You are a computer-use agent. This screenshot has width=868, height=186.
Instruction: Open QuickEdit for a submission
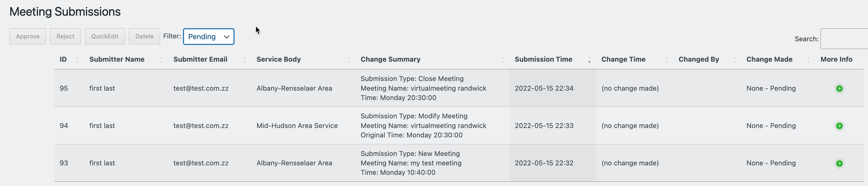click(x=105, y=36)
